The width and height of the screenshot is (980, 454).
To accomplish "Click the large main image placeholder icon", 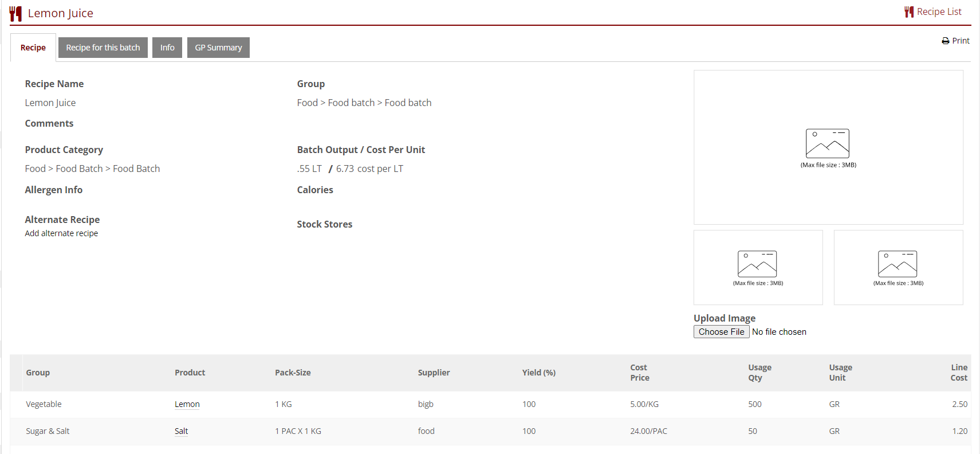I will pos(827,143).
